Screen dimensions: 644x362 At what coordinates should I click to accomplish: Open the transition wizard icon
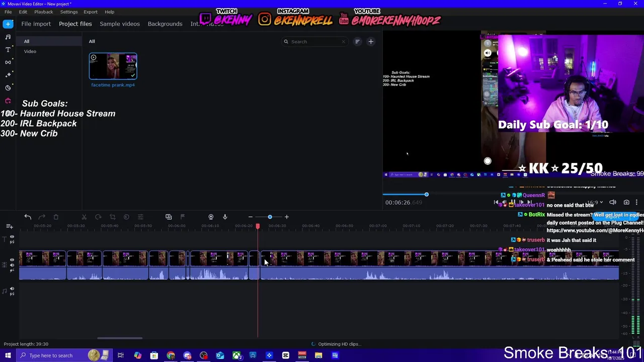pyautogui.click(x=169, y=217)
